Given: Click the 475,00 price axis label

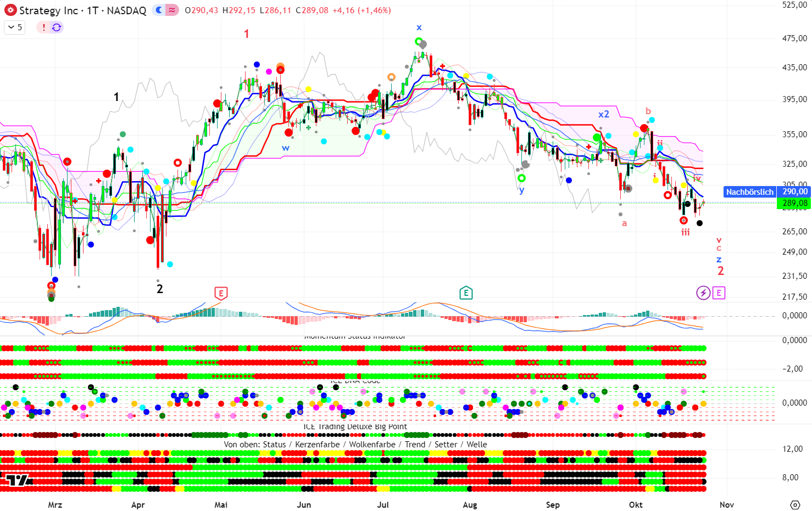Looking at the screenshot, I should click(x=794, y=38).
